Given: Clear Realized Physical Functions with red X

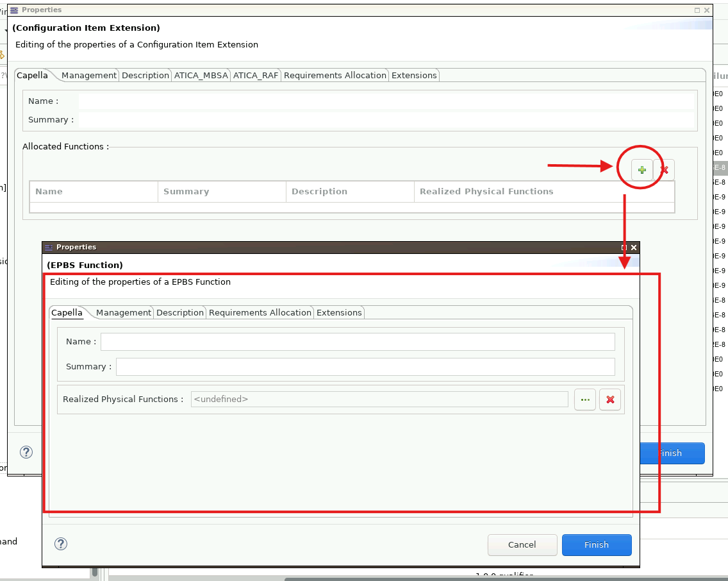Looking at the screenshot, I should tap(610, 400).
